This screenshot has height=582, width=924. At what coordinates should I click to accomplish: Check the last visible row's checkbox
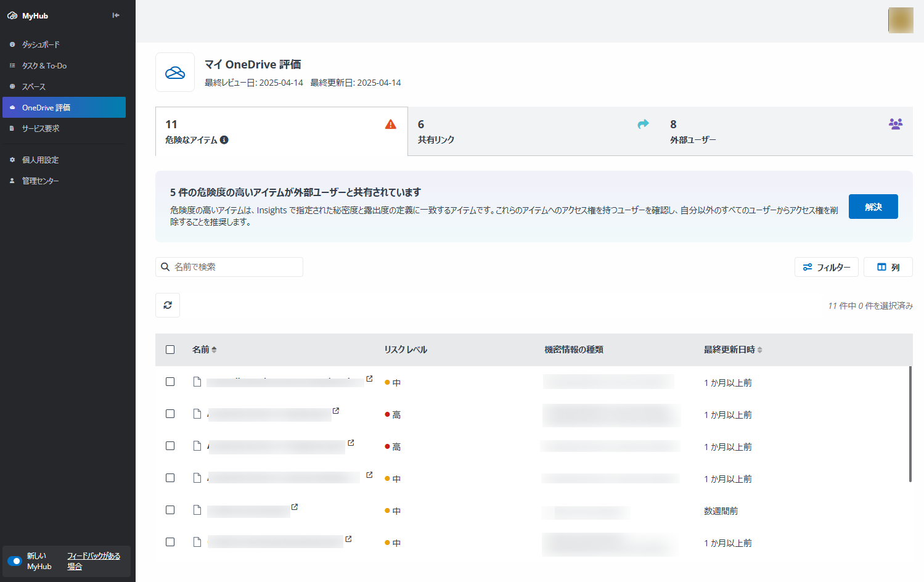point(170,542)
